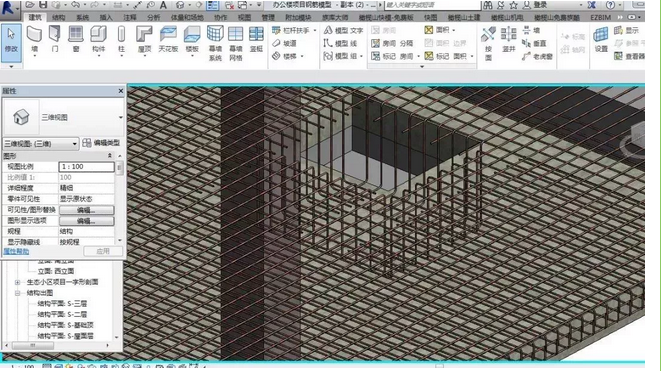
Task: Click the 可见性/图形替换 编辑 button
Action: pos(87,210)
